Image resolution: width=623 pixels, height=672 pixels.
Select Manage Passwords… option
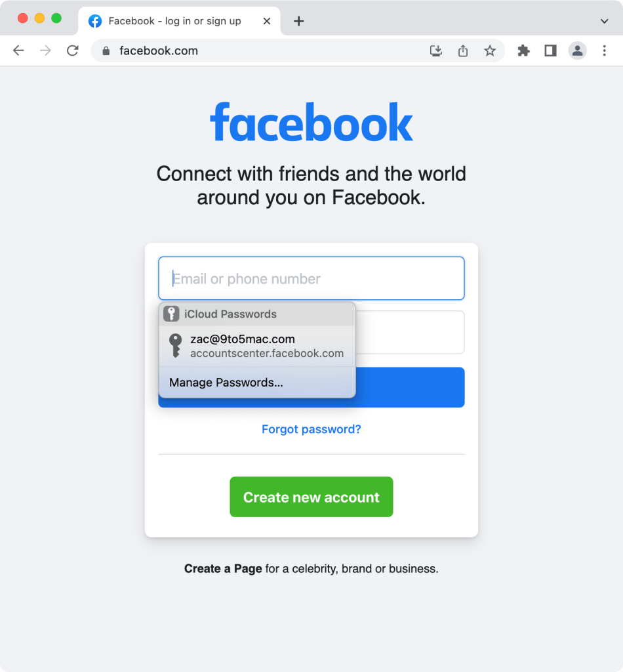click(257, 383)
